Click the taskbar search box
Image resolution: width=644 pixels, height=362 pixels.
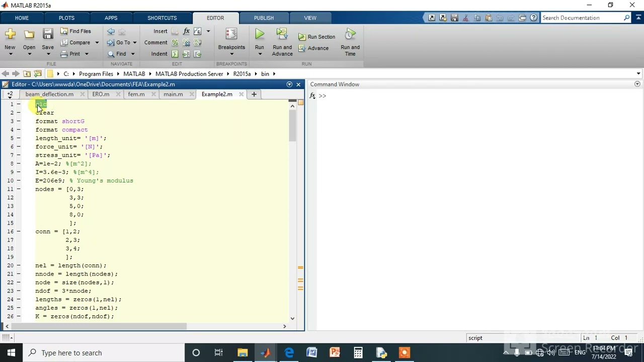click(105, 352)
